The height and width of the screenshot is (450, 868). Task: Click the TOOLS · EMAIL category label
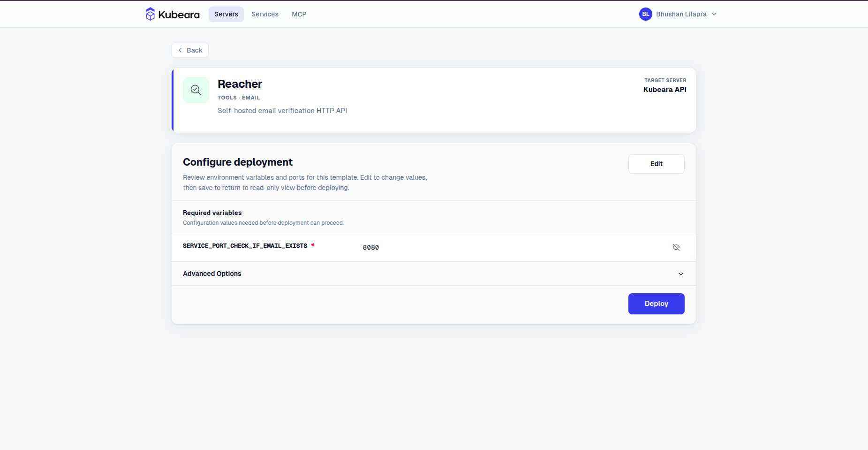[x=239, y=98]
